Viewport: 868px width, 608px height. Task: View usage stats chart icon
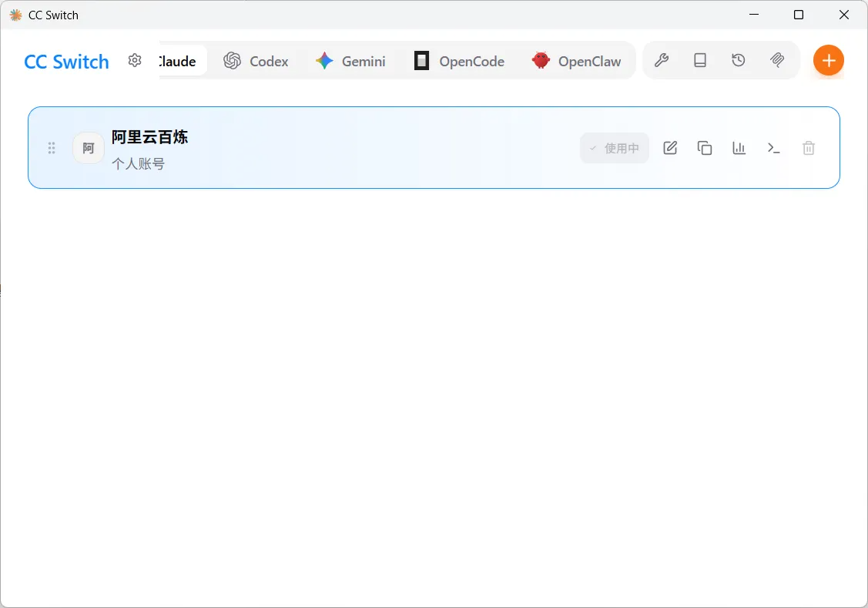(739, 148)
